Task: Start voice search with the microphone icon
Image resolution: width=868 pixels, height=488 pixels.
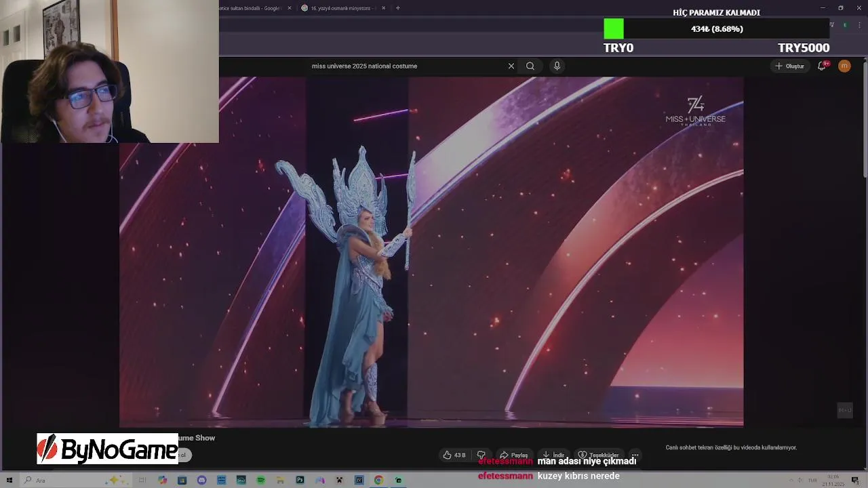Action: click(557, 66)
